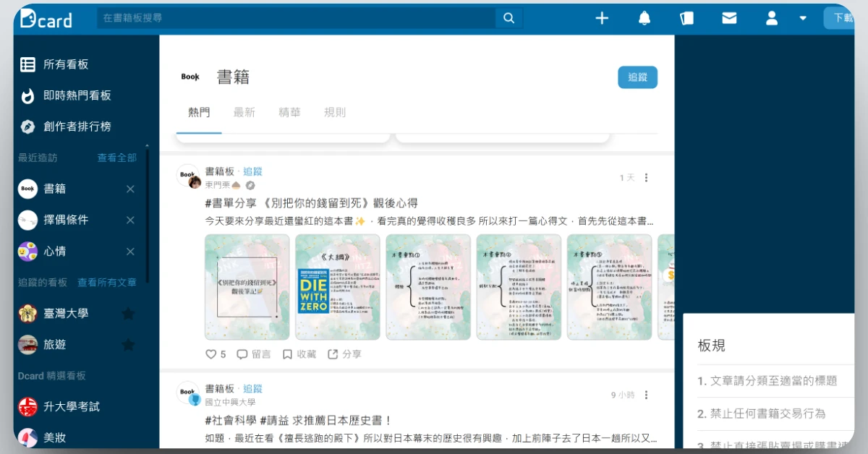Open notifications bell icon
868x454 pixels.
tap(644, 18)
